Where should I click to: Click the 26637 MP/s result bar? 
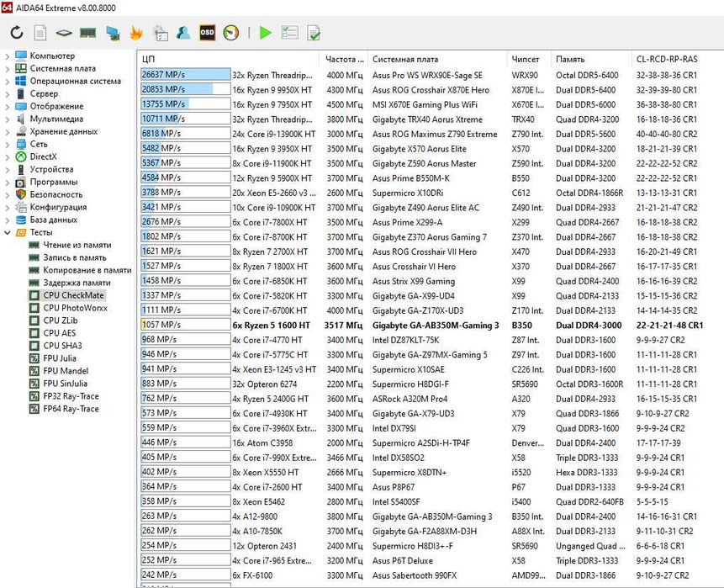[186, 75]
